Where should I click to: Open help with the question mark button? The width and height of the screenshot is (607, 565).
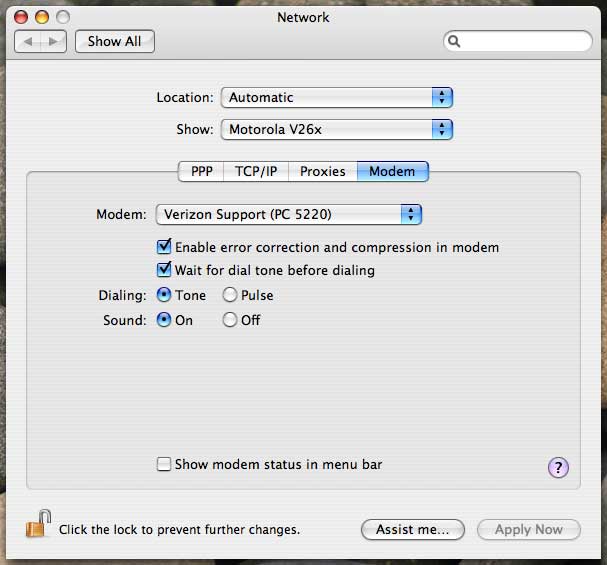558,467
